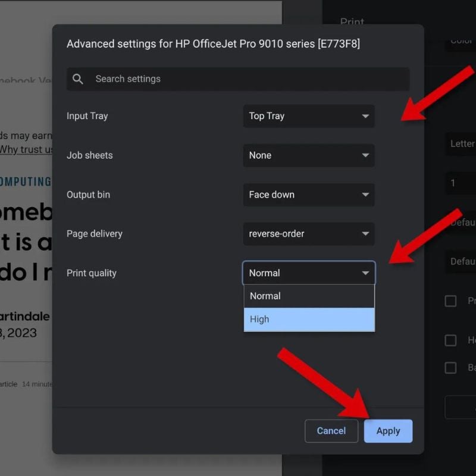The width and height of the screenshot is (476, 476).
Task: Open the 'Why trust us' link in the article
Action: 26,150
